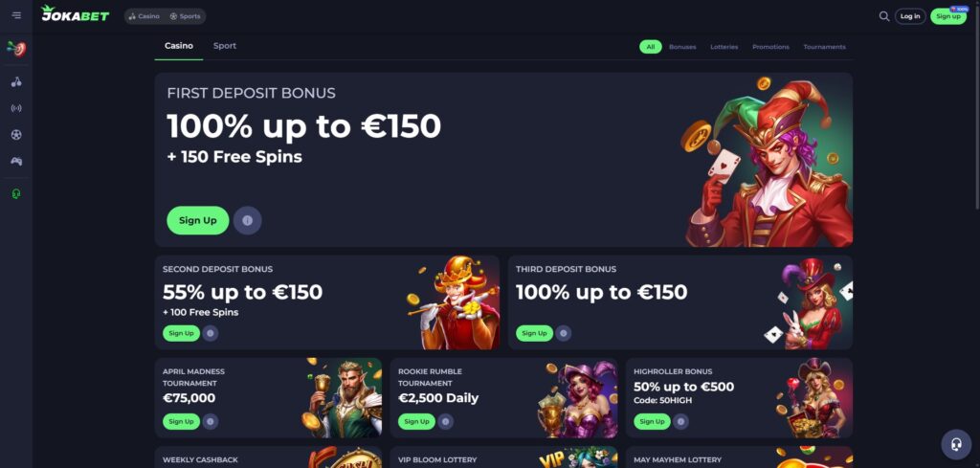Switch to the Sport tab
980x468 pixels.
click(x=224, y=46)
